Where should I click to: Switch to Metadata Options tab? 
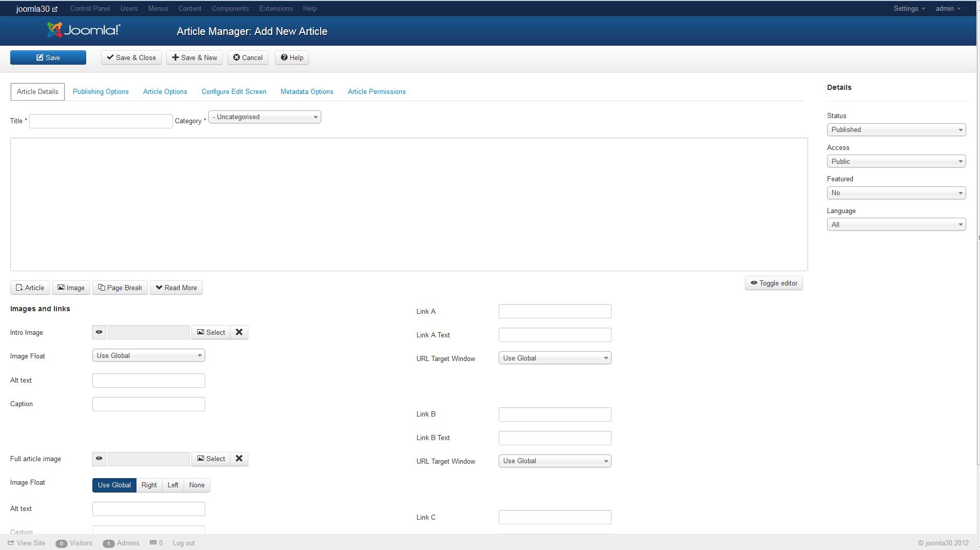click(307, 91)
